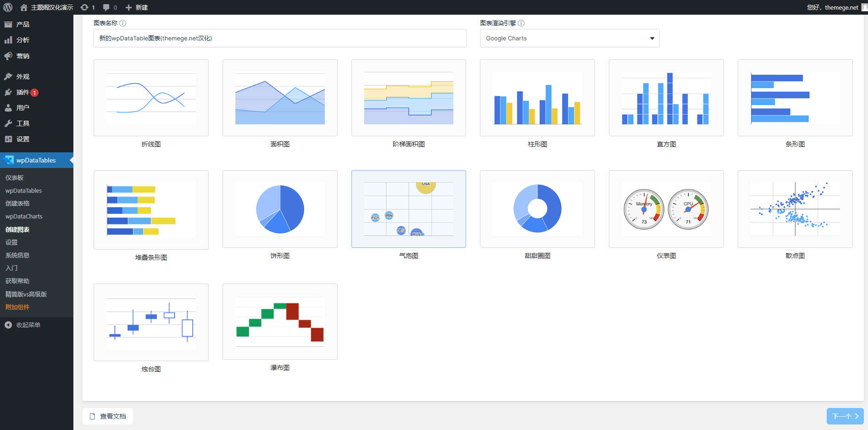
Task: Open the Google Charts engine dropdown
Action: click(x=570, y=38)
